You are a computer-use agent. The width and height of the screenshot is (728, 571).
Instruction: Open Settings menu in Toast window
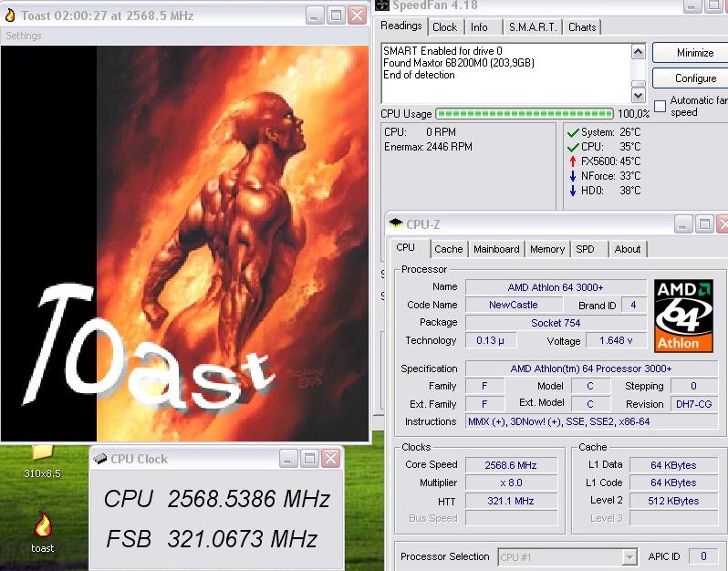[x=23, y=36]
